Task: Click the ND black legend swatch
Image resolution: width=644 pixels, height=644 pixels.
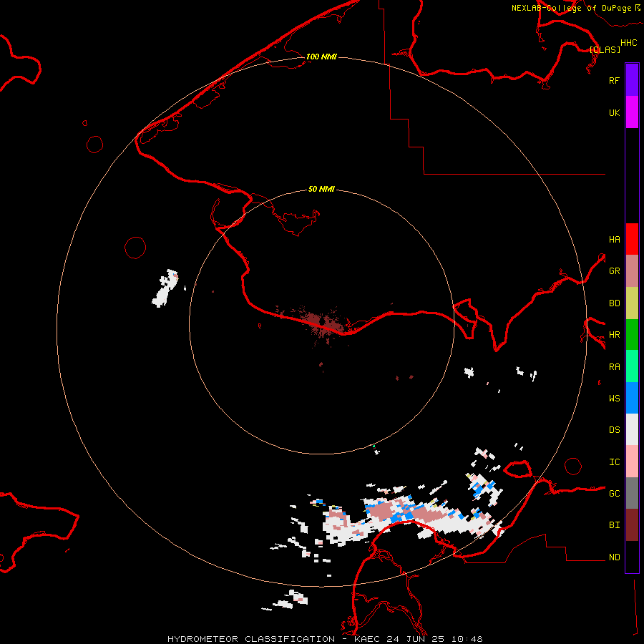Action: tap(632, 557)
